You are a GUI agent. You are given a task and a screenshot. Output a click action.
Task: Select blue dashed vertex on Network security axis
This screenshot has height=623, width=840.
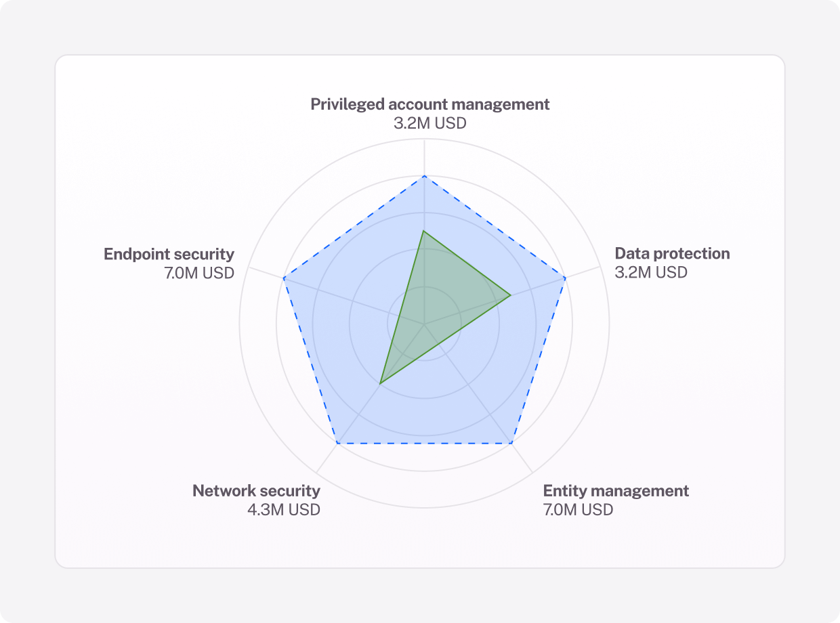pyautogui.click(x=337, y=444)
